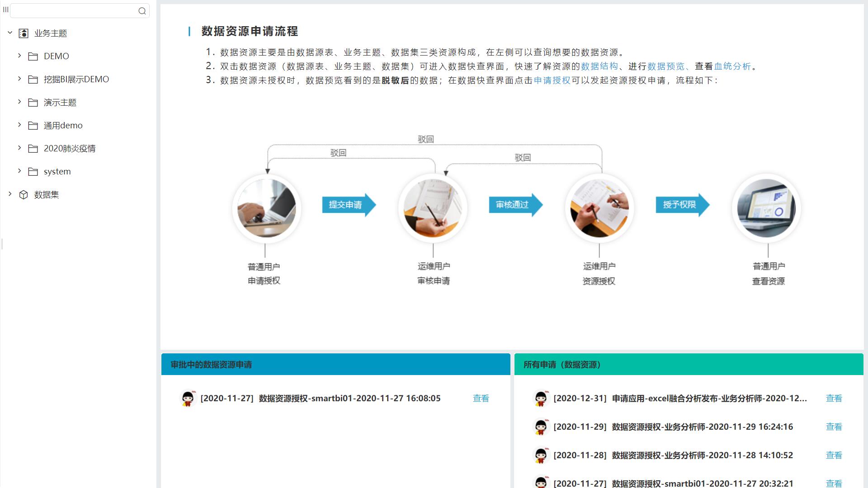The image size is (868, 488).
Task: Click the panel grip icon beside search
Action: tap(5, 9)
